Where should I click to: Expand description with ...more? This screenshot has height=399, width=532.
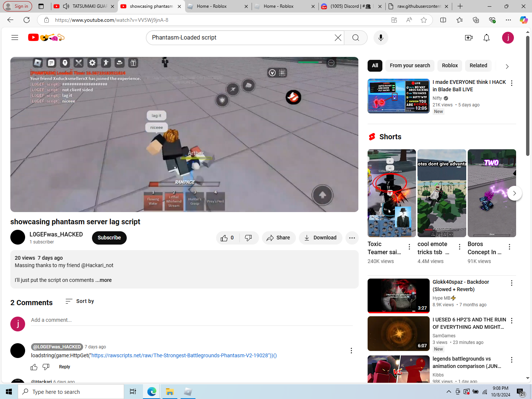103,280
